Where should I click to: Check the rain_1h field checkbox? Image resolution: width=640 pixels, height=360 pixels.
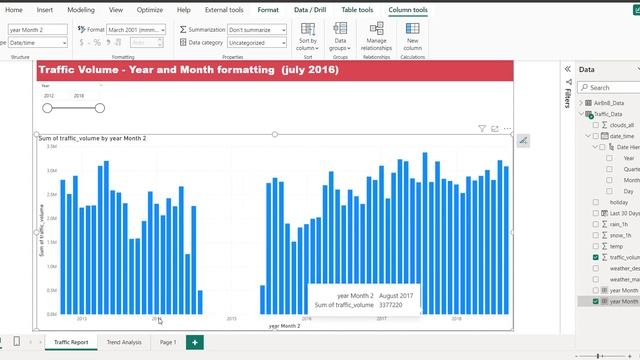[x=596, y=224]
